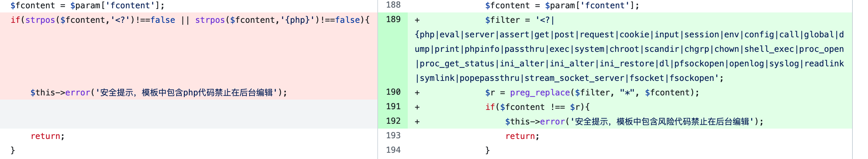868x159 pixels.
Task: Click the added error line mentioning 风险代码
Action: pyautogui.click(x=634, y=122)
